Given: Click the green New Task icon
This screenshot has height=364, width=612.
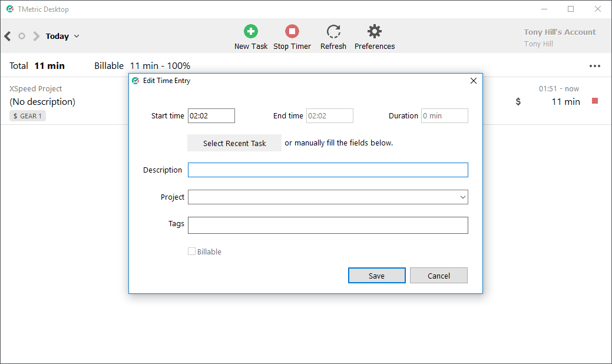Looking at the screenshot, I should point(251,32).
